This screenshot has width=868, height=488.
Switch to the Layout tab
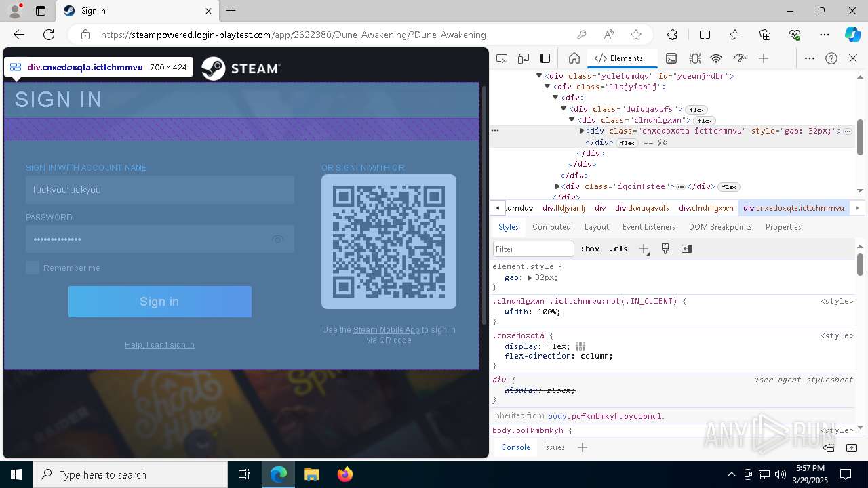click(x=597, y=227)
